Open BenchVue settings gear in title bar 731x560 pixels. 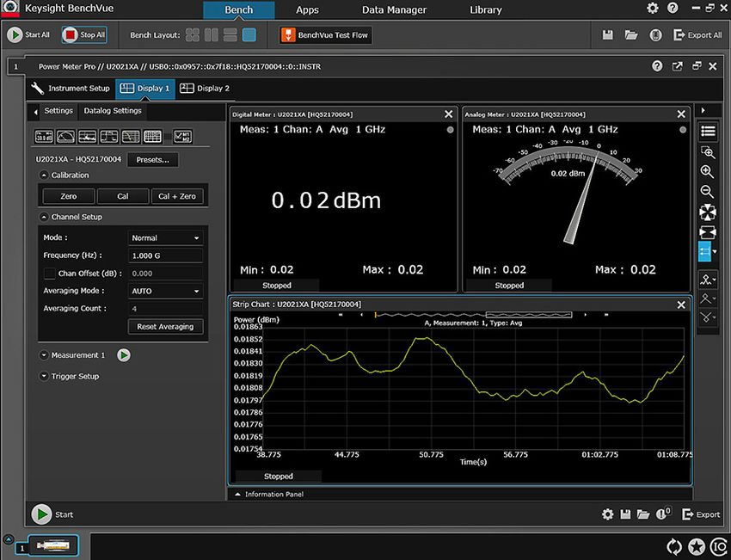pyautogui.click(x=653, y=8)
